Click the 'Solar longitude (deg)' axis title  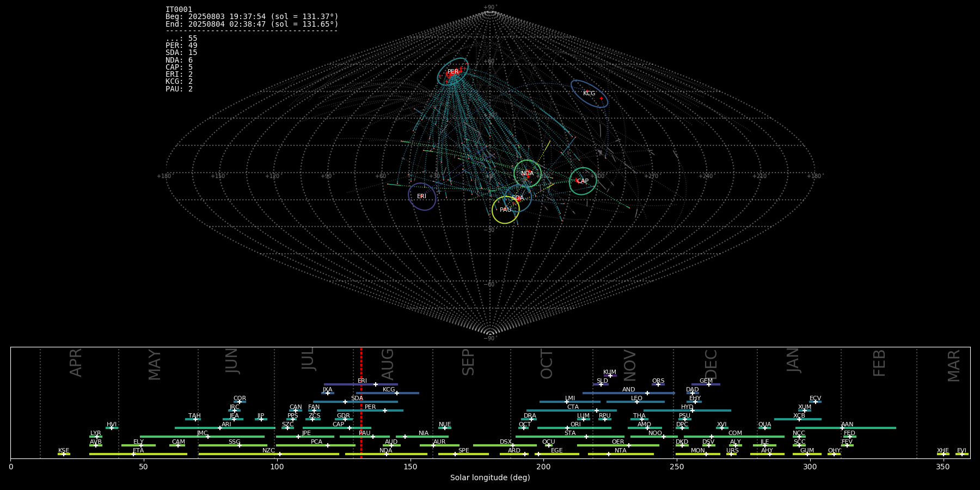point(490,477)
